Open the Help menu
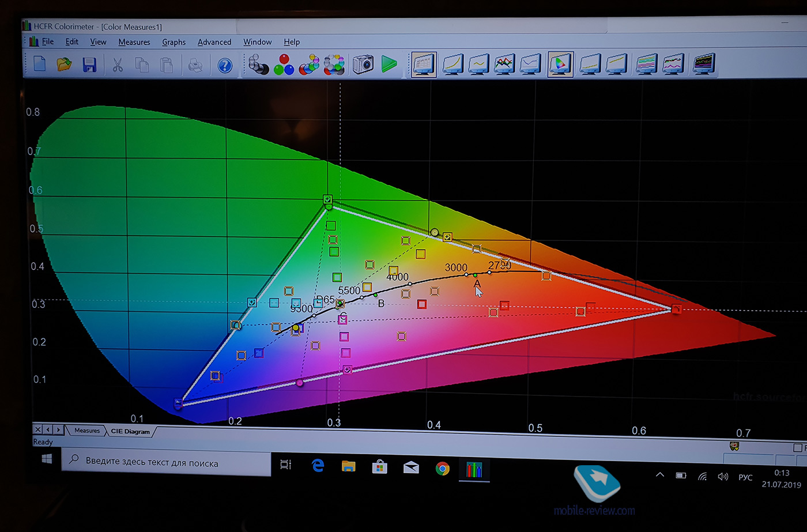This screenshot has height=532, width=807. [292, 42]
